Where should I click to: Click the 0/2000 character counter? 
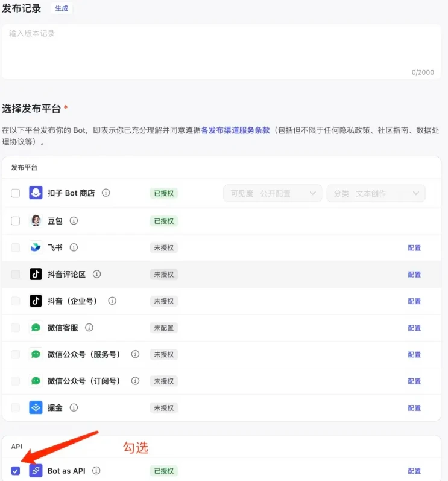423,72
